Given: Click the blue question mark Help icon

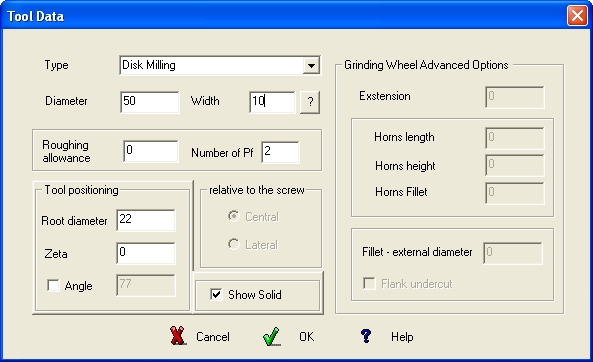Looking at the screenshot, I should [x=366, y=335].
